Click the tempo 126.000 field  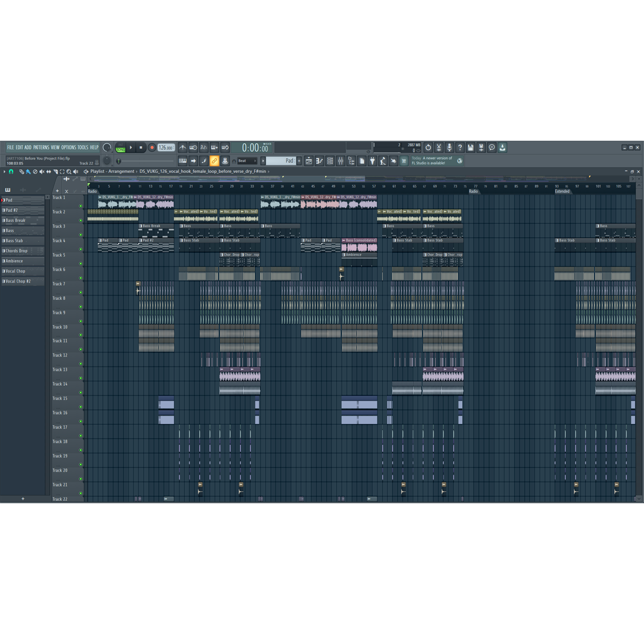(x=166, y=147)
